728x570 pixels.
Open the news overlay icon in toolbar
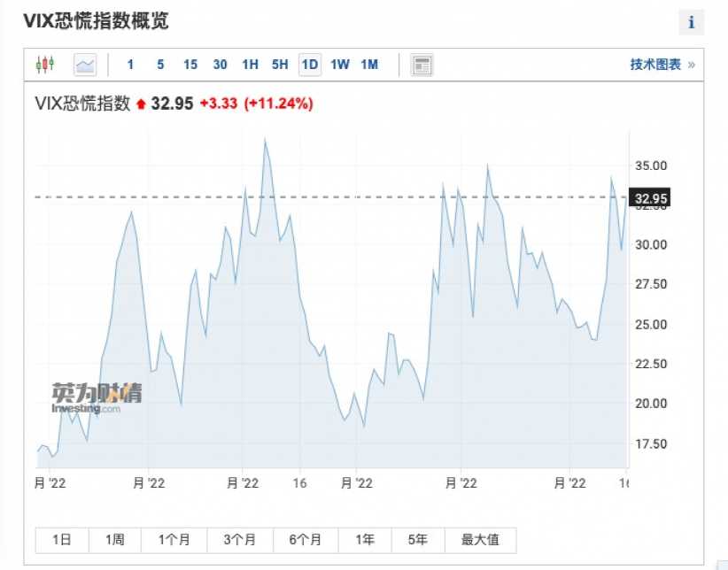click(422, 65)
